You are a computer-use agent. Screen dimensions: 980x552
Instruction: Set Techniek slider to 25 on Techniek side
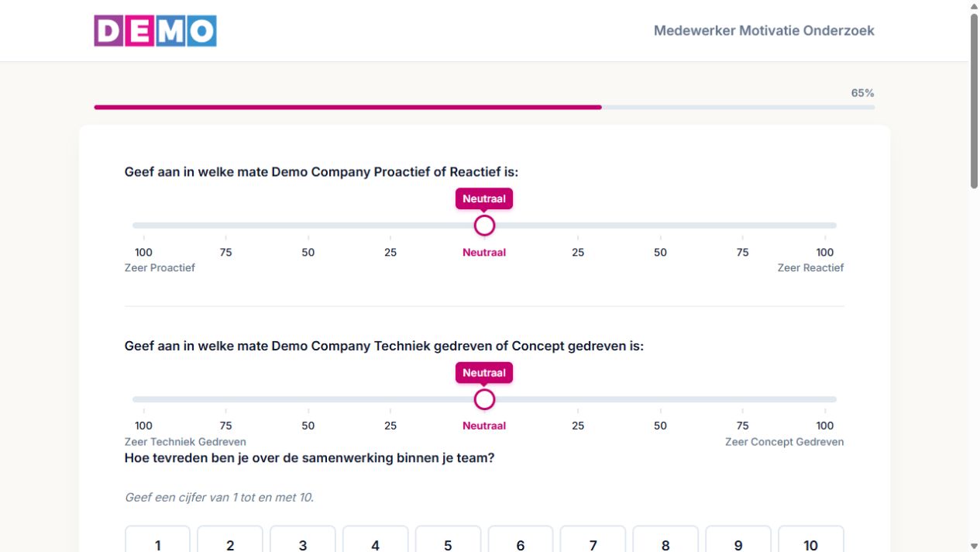[390, 399]
